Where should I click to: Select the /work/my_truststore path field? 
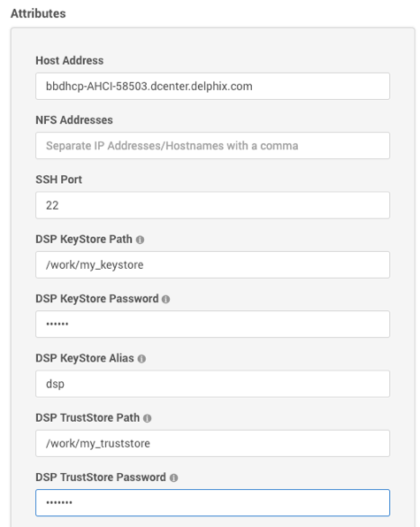213,443
